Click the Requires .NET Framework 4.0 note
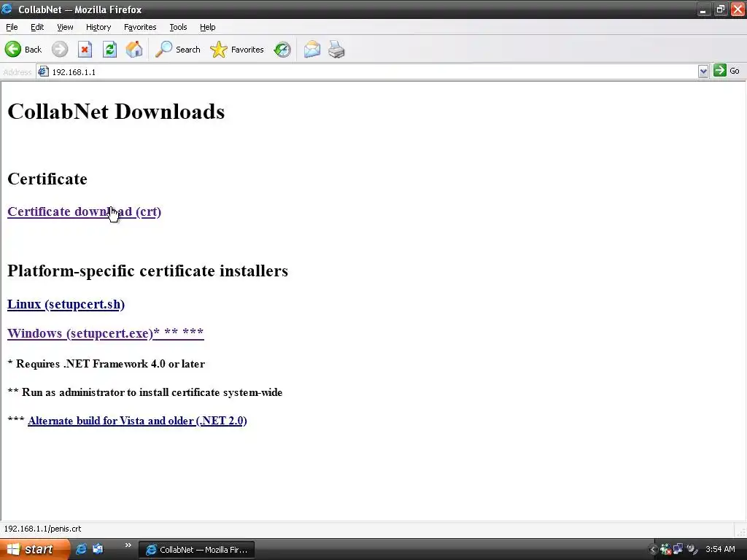The image size is (747, 560). click(x=107, y=364)
